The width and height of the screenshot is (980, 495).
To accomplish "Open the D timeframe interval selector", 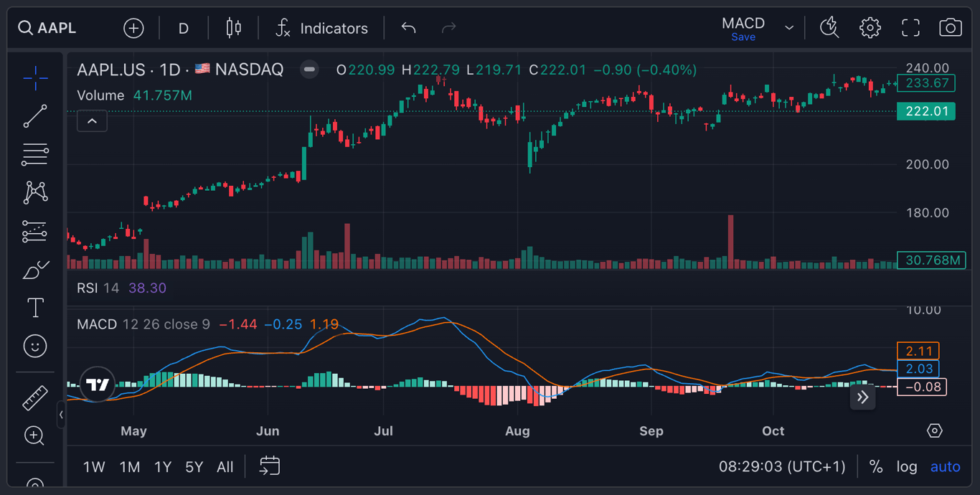I will (184, 28).
